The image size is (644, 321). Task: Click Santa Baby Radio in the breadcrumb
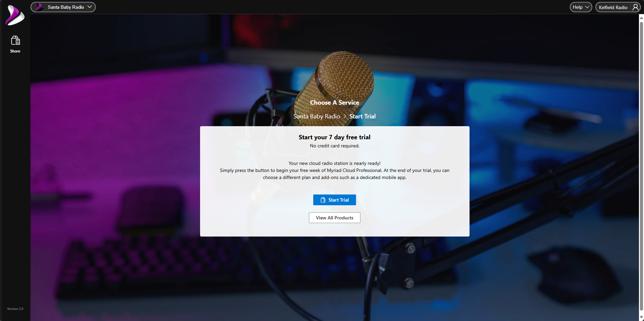[x=317, y=116]
